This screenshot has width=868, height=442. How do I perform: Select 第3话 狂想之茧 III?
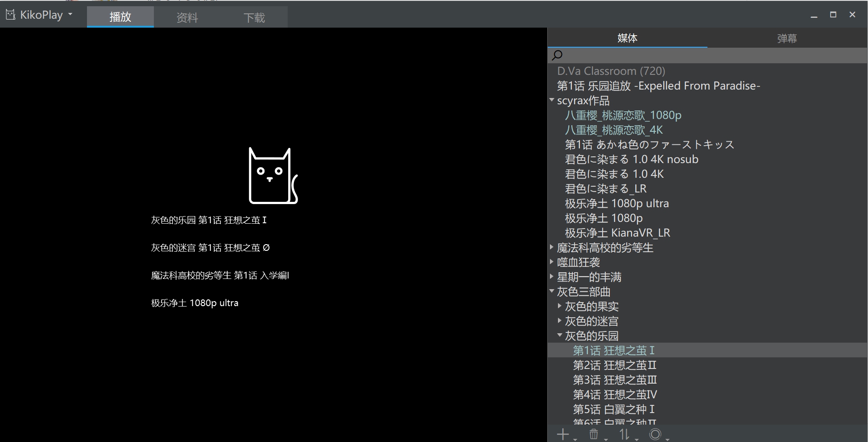(x=615, y=380)
